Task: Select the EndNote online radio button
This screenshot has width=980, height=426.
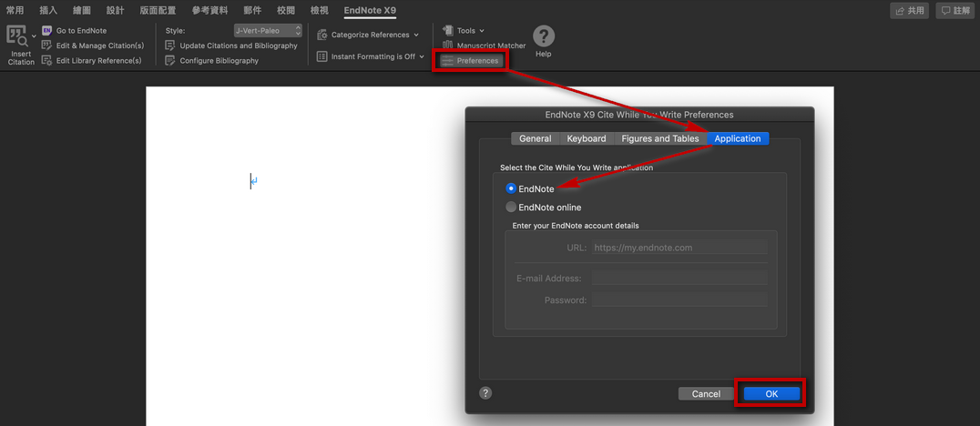Action: 511,208
